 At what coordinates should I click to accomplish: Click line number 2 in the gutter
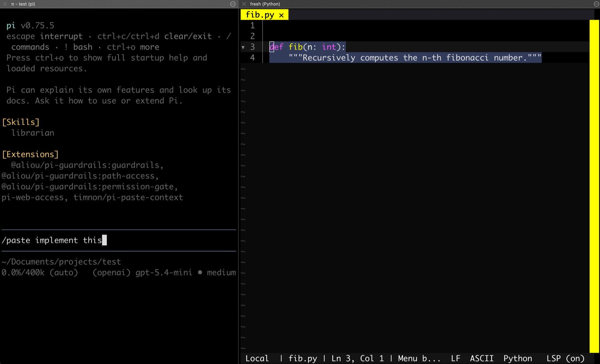[x=252, y=36]
